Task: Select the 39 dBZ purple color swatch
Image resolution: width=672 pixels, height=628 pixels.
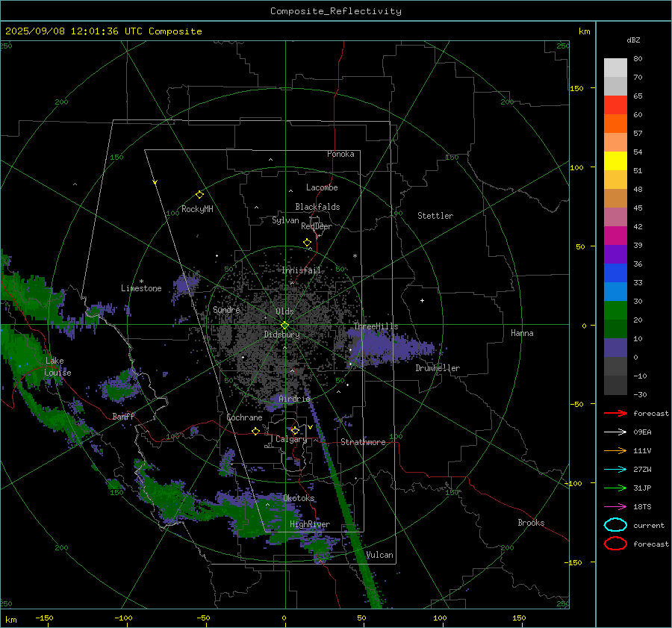Action: [x=615, y=255]
